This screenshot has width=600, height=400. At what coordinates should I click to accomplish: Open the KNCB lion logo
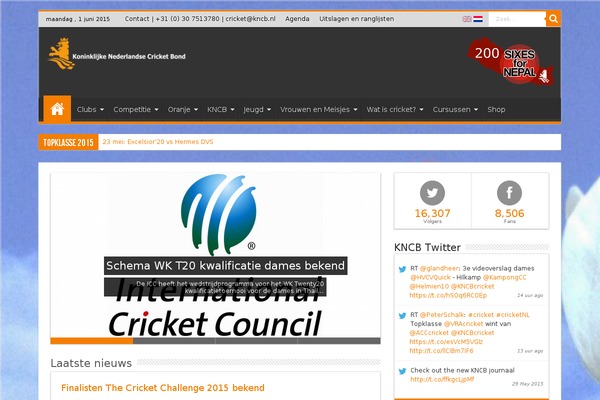[x=117, y=54]
